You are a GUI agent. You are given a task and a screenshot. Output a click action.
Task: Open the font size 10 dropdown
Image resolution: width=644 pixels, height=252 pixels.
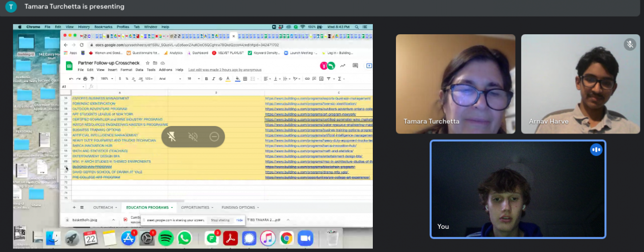pyautogui.click(x=195, y=79)
